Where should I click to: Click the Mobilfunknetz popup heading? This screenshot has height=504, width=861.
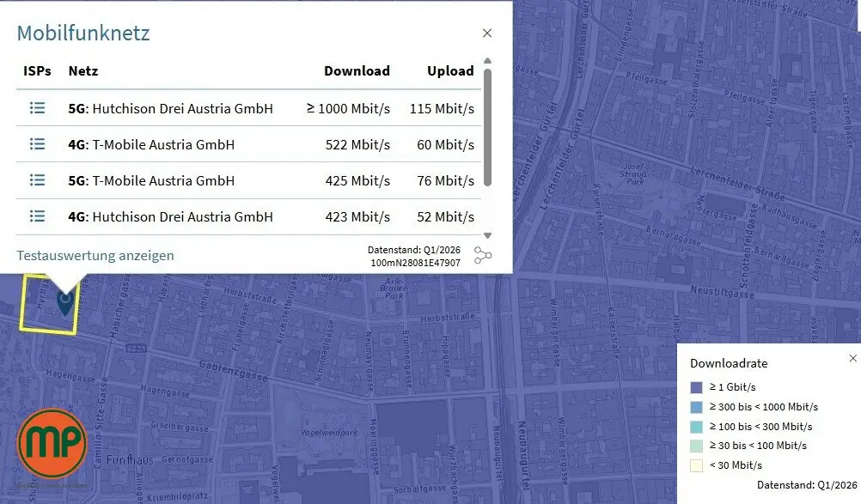pyautogui.click(x=82, y=33)
